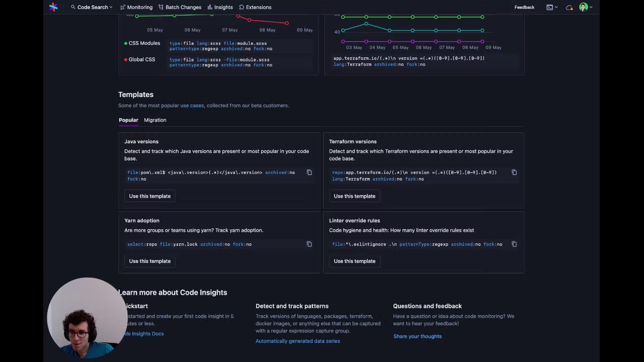Go to Insights in navbar
The height and width of the screenshot is (362, 644).
(220, 7)
